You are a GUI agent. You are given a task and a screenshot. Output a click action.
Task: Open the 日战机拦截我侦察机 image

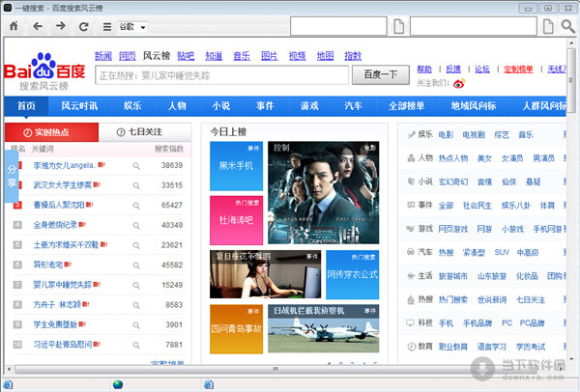tap(323, 328)
